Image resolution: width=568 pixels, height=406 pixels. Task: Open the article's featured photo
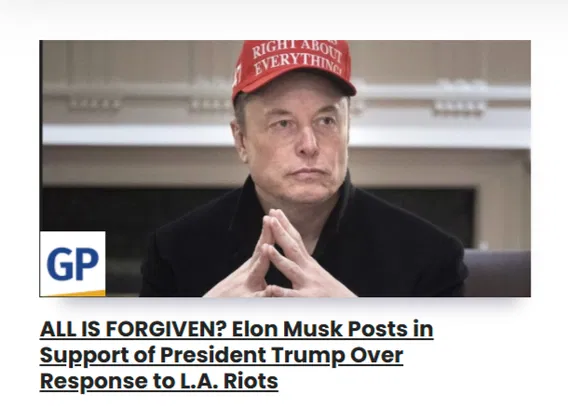[x=285, y=168]
